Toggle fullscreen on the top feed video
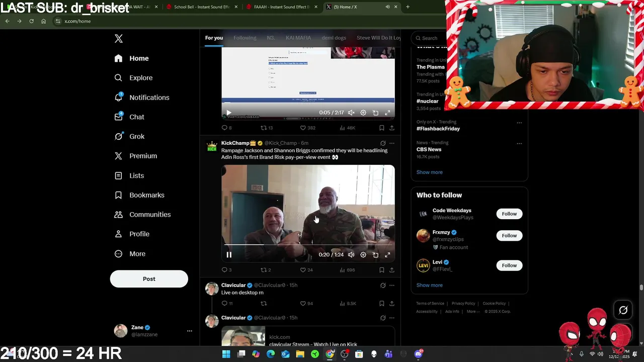 387,113
